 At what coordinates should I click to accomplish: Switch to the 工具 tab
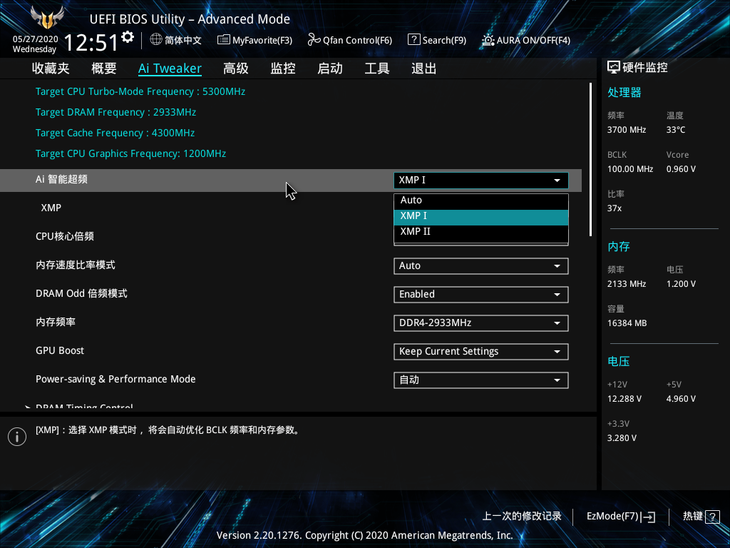tap(377, 68)
